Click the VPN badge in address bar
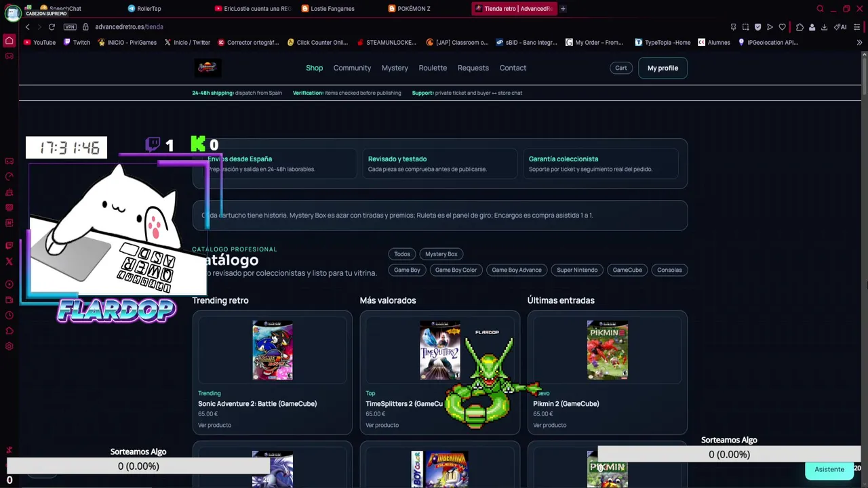Viewport: 868px width, 488px height. pyautogui.click(x=70, y=27)
